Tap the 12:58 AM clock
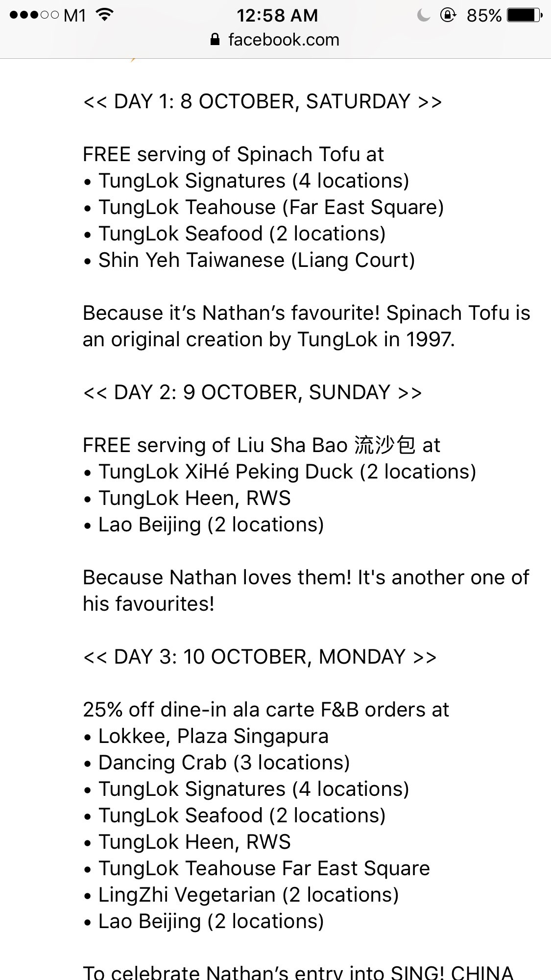 coord(277,15)
